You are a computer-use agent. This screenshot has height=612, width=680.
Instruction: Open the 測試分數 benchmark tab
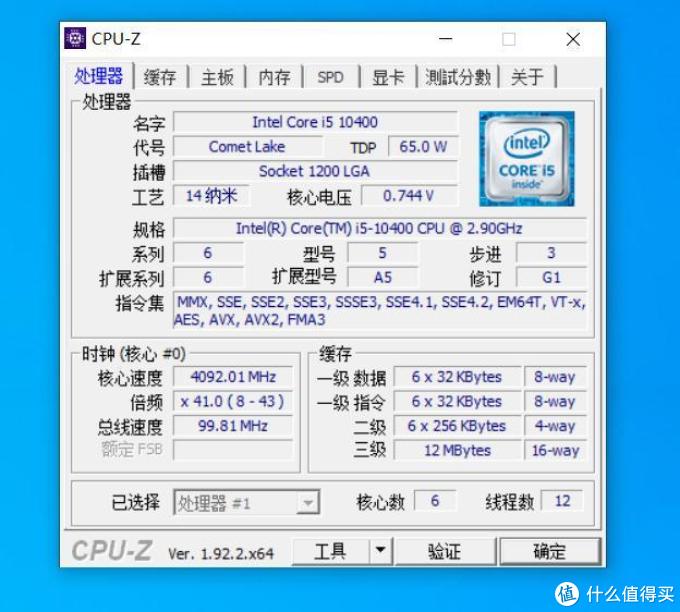(x=458, y=77)
